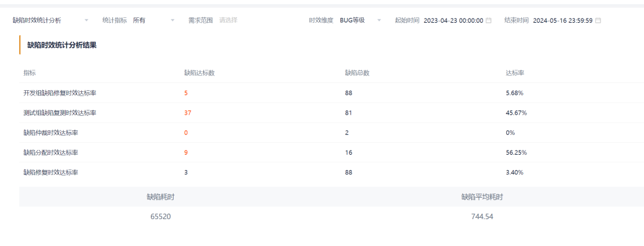
Task: Click the 缺陷平均耗时 header
Action: click(482, 197)
